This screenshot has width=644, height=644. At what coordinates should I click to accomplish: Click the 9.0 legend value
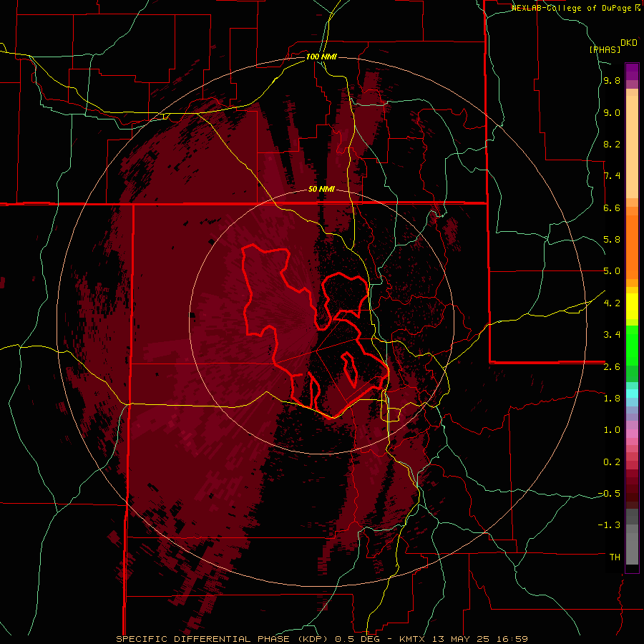612,112
